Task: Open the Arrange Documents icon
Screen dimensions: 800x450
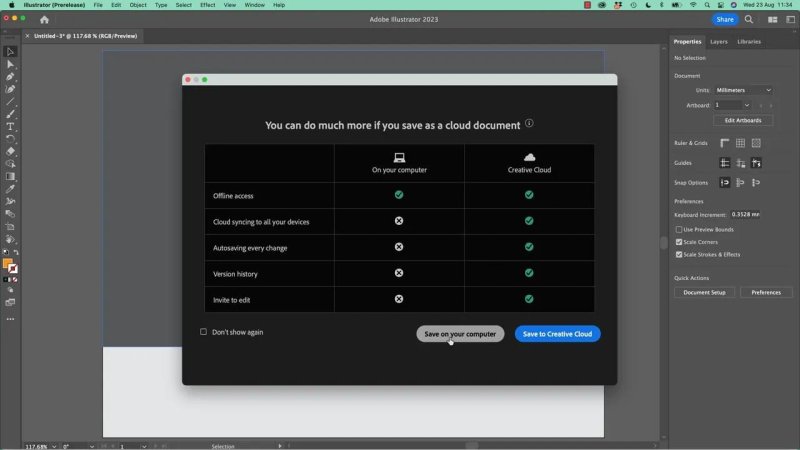Action: [x=772, y=19]
